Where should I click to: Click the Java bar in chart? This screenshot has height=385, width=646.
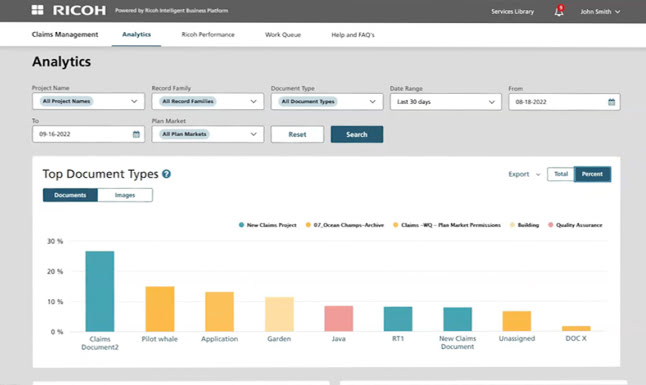339,319
